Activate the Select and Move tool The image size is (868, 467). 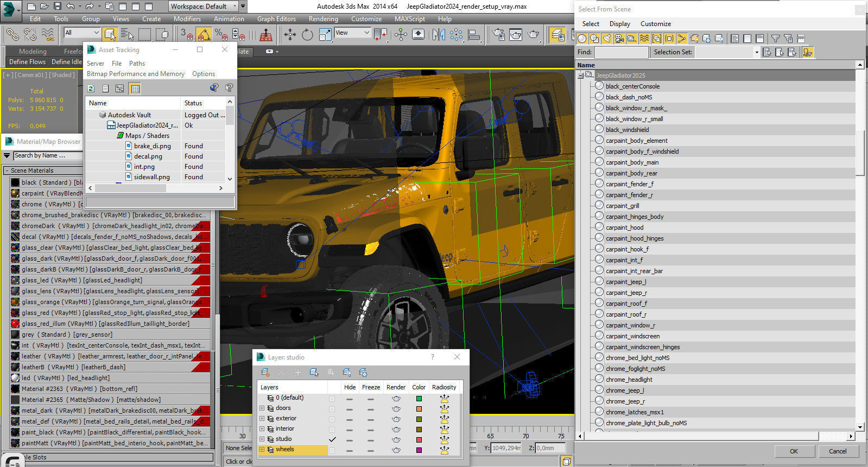click(x=290, y=35)
